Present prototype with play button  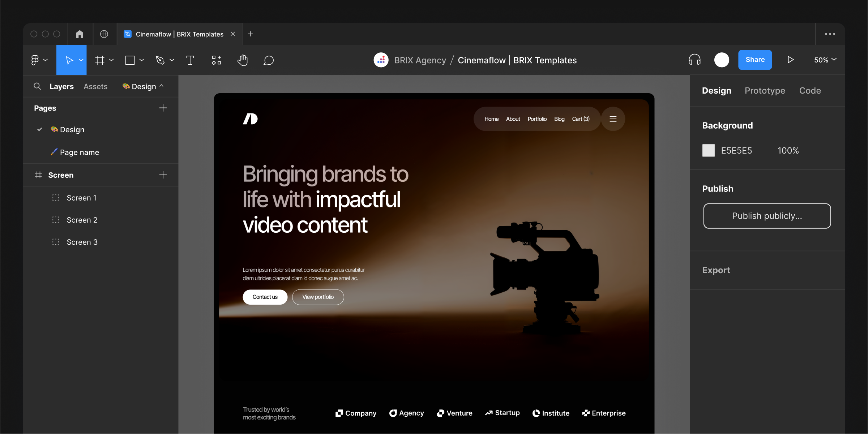coord(790,60)
